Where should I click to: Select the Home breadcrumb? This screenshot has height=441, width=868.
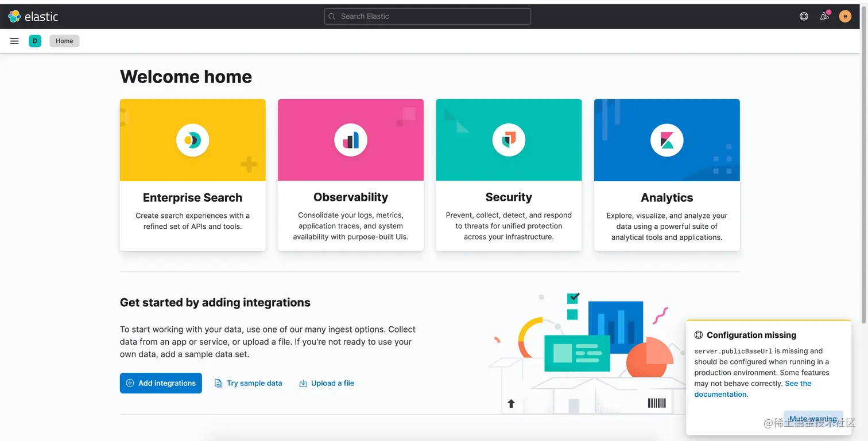[64, 41]
